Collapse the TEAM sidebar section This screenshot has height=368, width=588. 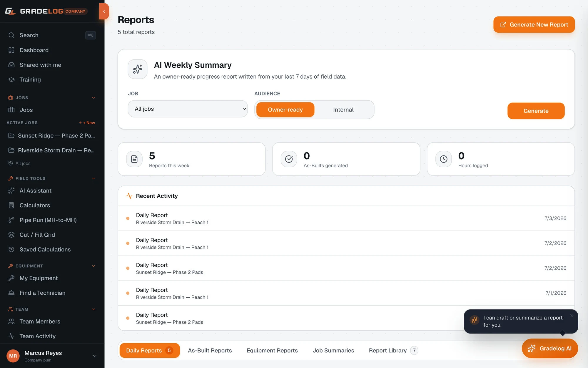coord(93,309)
